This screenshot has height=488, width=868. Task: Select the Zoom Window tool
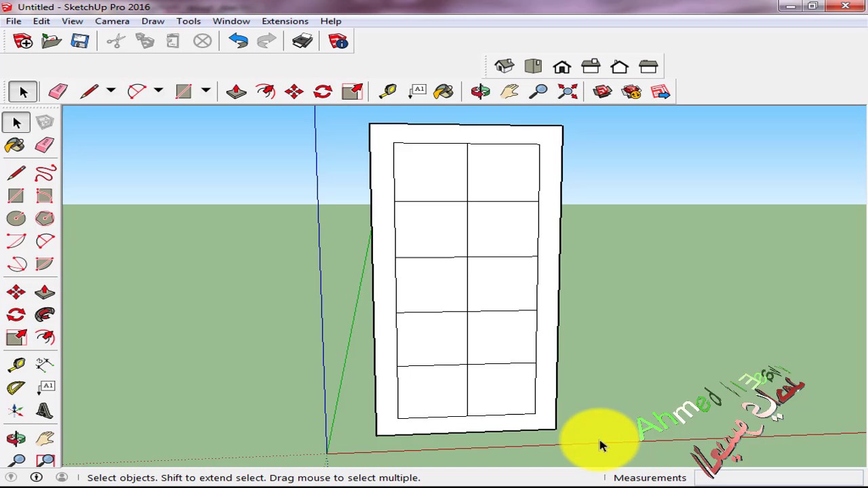click(45, 461)
